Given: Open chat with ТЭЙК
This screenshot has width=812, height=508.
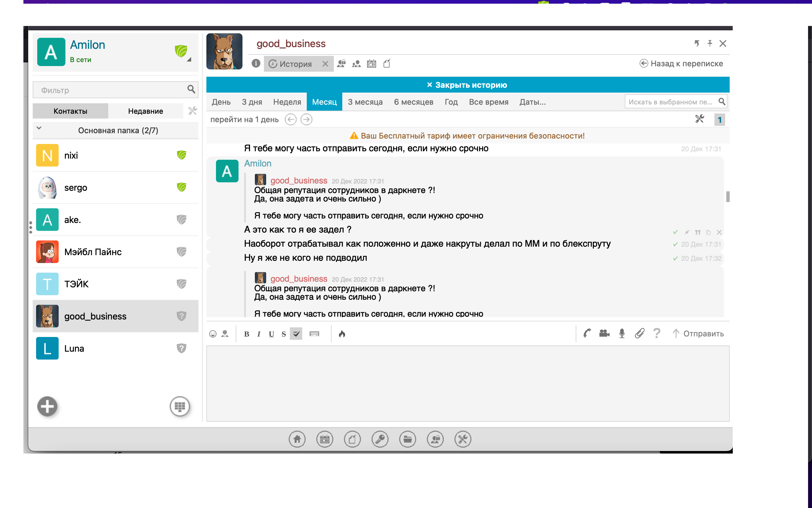Looking at the screenshot, I should point(115,284).
